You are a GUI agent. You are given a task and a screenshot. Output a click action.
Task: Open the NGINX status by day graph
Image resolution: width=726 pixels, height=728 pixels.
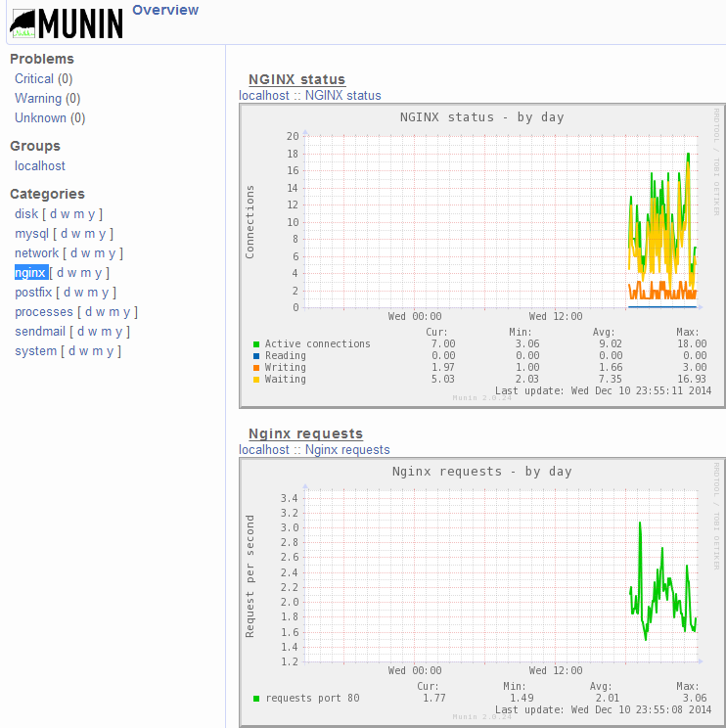482,255
